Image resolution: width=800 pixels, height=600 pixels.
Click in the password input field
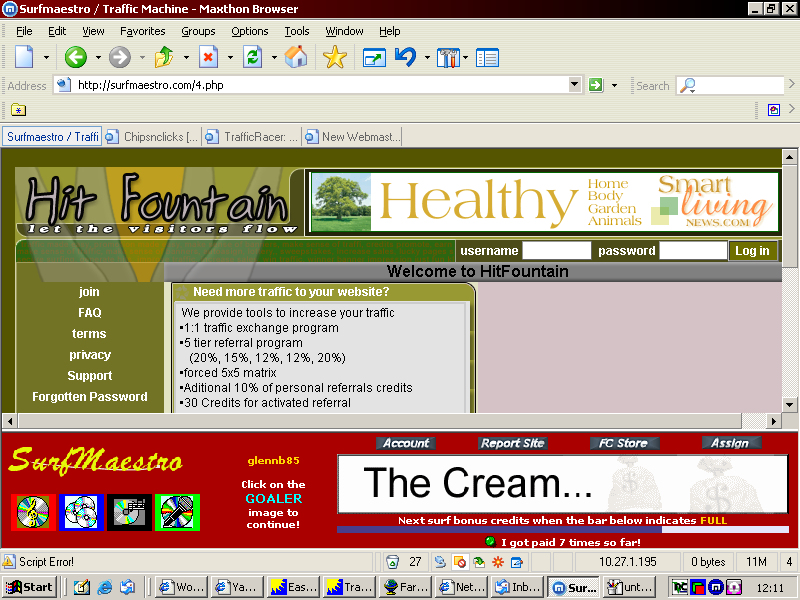(693, 251)
